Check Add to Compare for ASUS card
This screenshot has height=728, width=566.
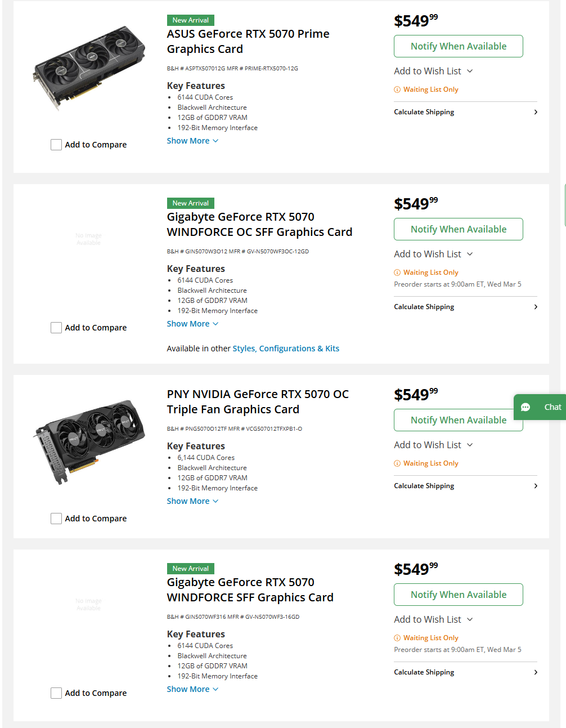pyautogui.click(x=56, y=145)
